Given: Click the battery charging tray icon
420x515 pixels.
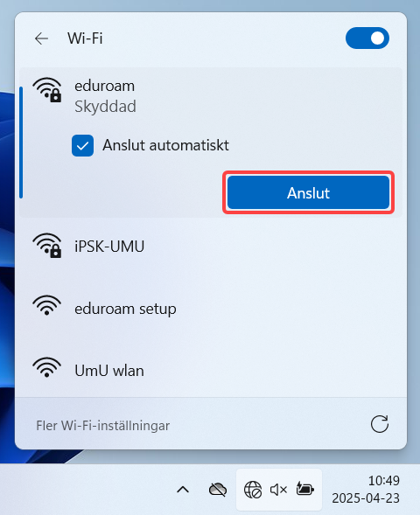Looking at the screenshot, I should click(304, 489).
